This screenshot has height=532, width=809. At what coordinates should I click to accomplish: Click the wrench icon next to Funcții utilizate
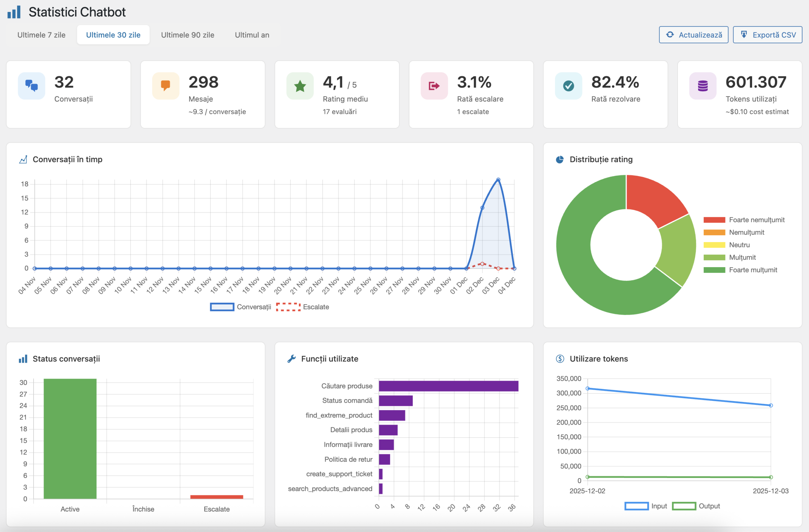pyautogui.click(x=291, y=359)
